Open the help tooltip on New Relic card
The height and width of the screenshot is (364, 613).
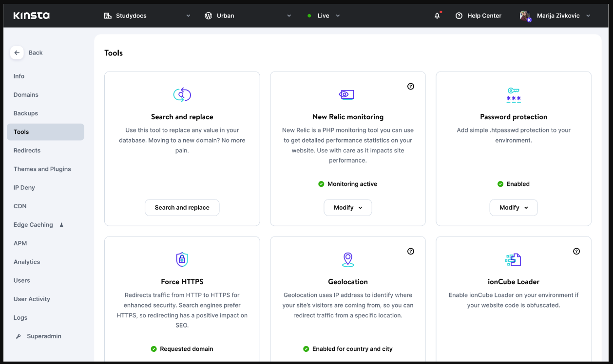410,86
